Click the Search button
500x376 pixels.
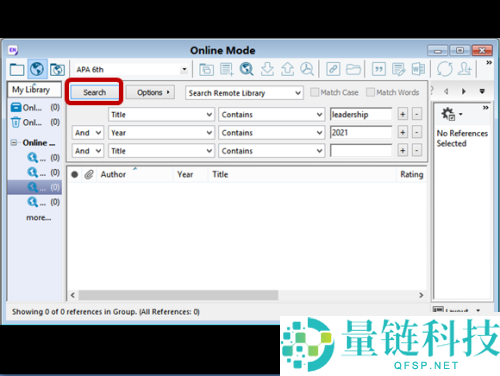(x=94, y=92)
